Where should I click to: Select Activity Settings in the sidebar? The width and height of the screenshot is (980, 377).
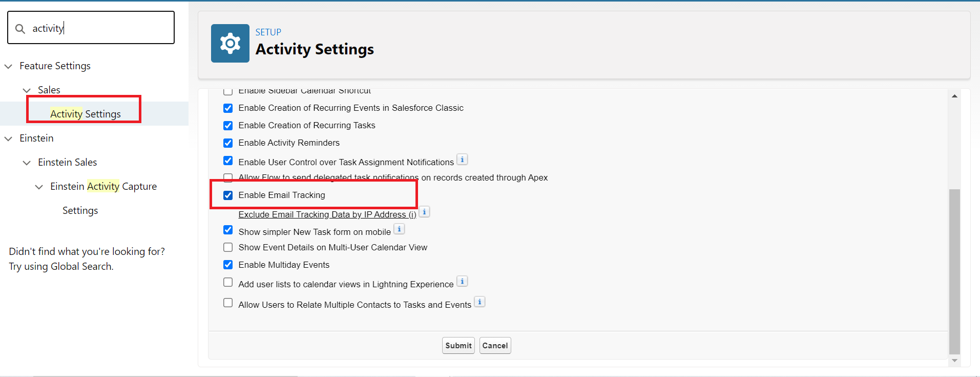pos(86,113)
